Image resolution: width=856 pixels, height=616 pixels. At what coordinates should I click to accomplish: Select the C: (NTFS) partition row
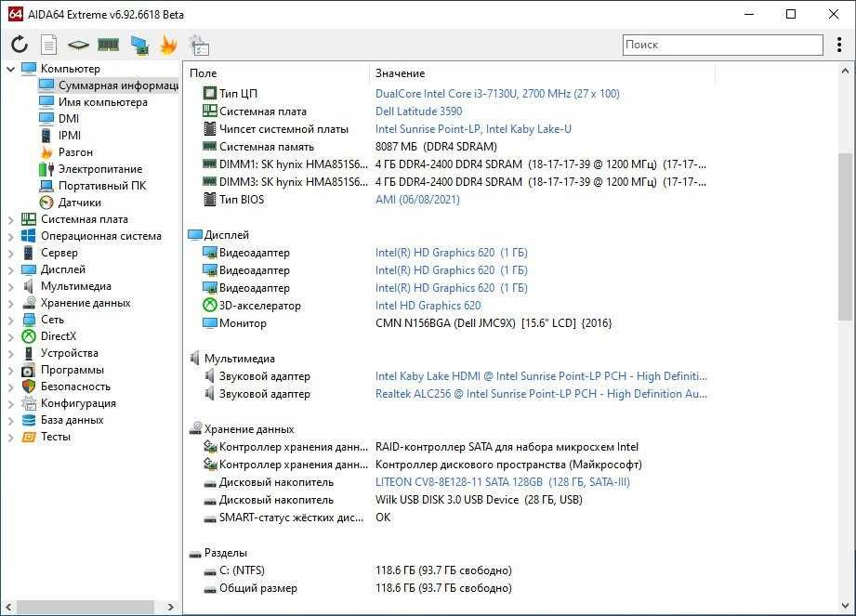point(357,570)
